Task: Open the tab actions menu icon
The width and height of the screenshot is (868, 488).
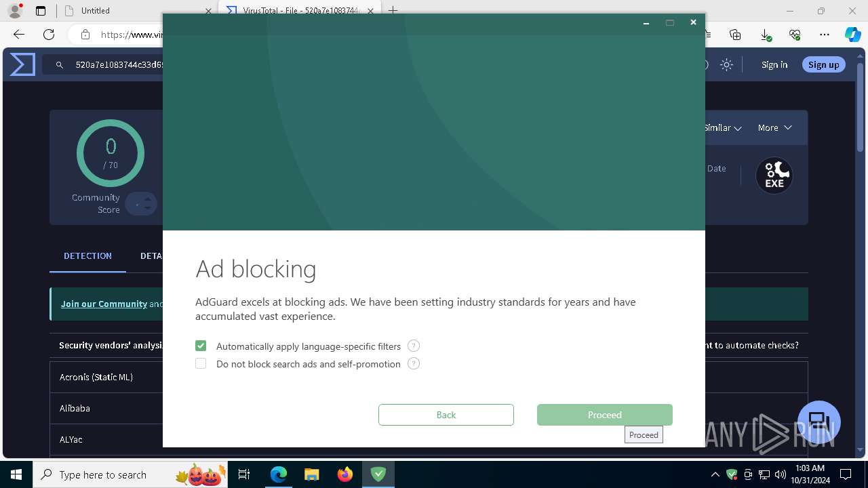Action: click(41, 11)
